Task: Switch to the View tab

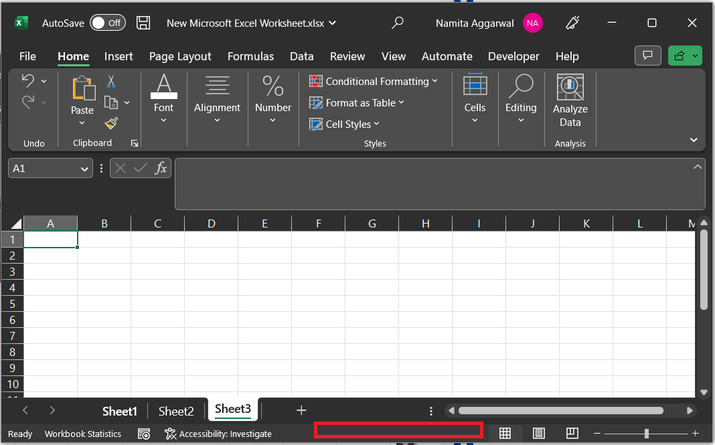Action: pos(393,56)
